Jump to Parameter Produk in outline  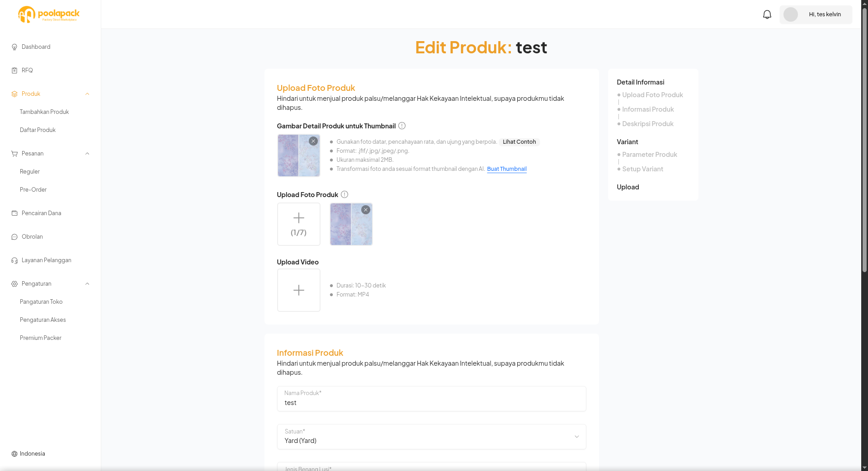(650, 155)
